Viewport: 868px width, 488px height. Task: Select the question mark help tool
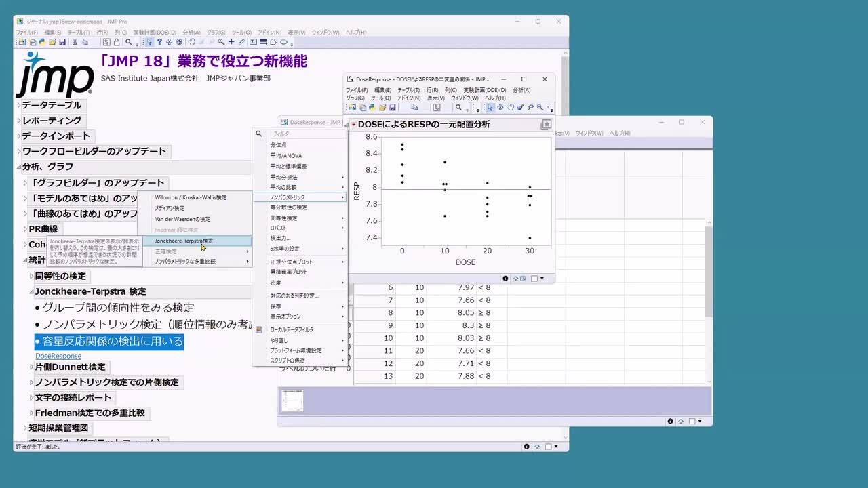pos(159,42)
